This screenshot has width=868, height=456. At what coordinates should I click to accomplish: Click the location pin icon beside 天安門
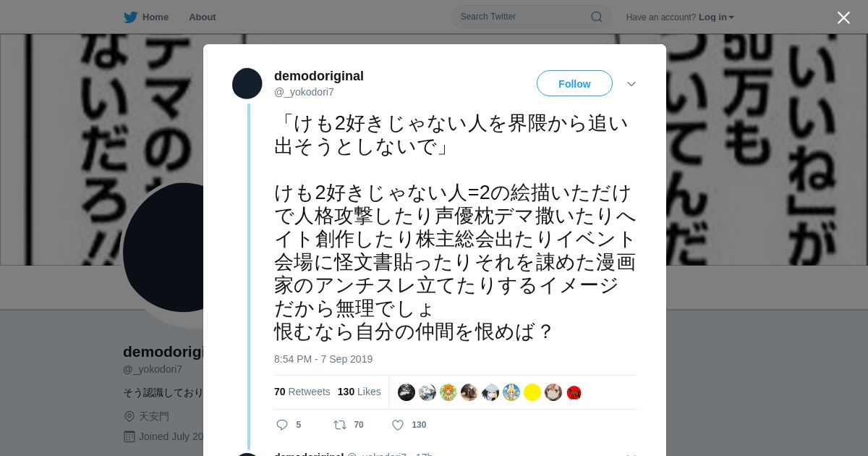[129, 416]
